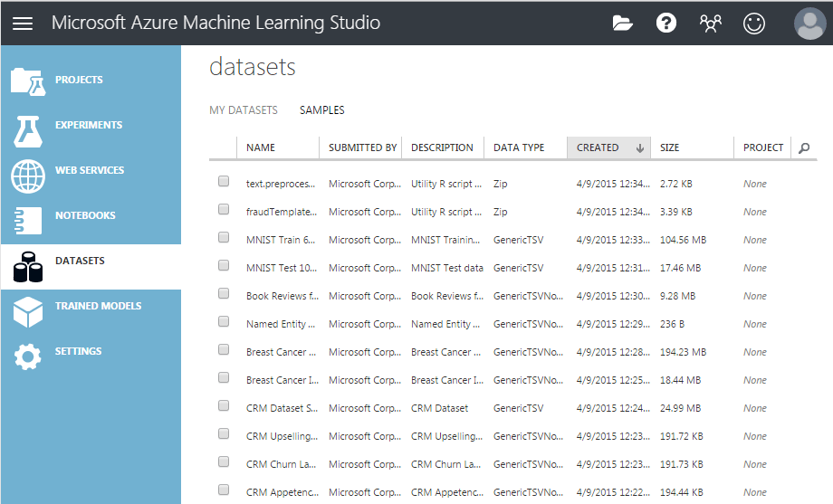The width and height of the screenshot is (833, 504).
Task: Sort by SIZE column header
Action: pyautogui.click(x=669, y=147)
